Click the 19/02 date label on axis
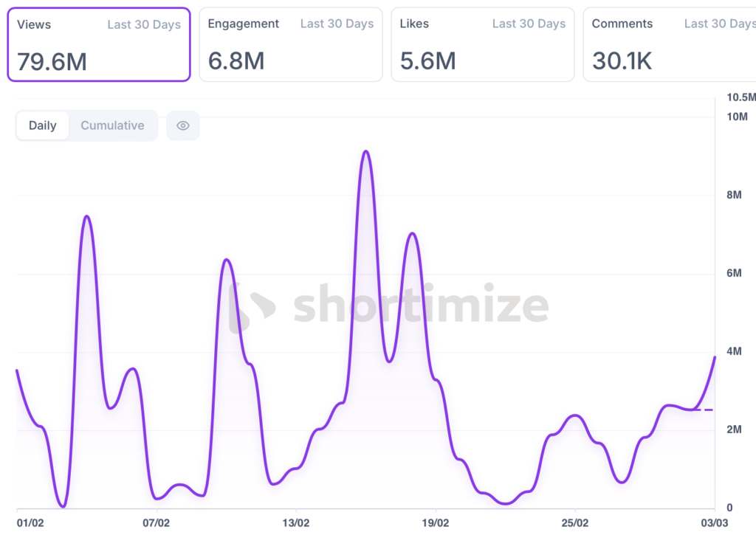Screen dimensions: 756x535 click(436, 522)
